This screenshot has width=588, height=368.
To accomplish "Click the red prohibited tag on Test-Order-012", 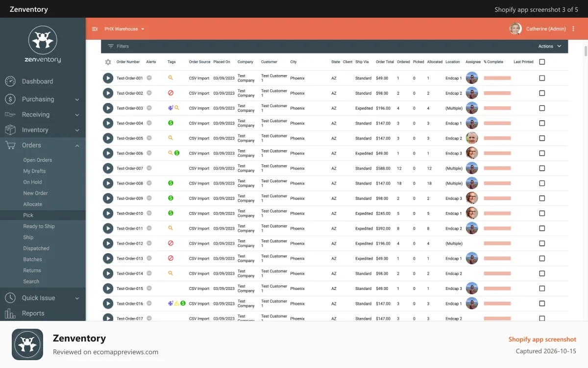I will pyautogui.click(x=171, y=243).
